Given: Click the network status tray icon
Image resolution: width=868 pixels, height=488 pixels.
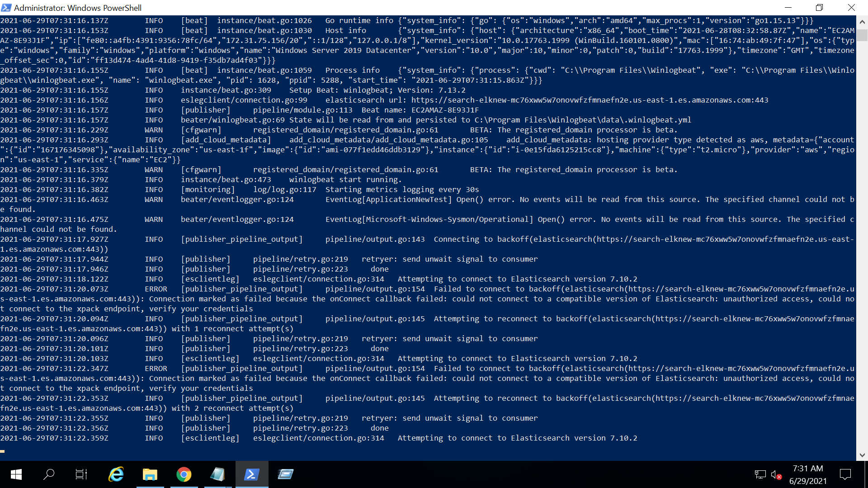Looking at the screenshot, I should (760, 474).
